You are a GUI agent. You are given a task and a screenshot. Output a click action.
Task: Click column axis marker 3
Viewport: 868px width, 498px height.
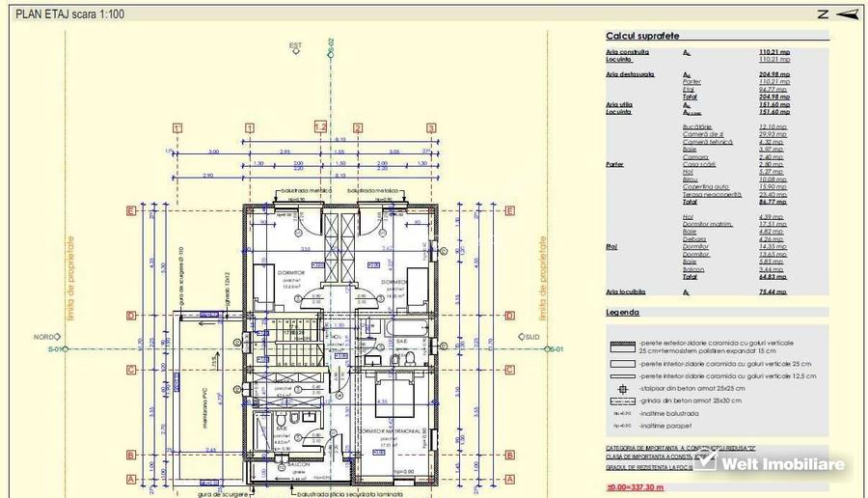[431, 128]
